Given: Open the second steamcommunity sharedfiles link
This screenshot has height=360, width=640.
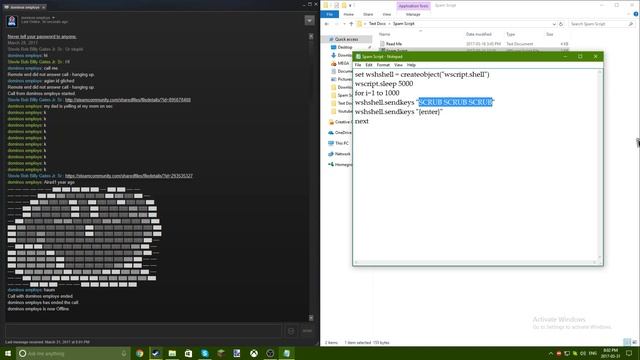Looking at the screenshot, I should tap(129, 176).
